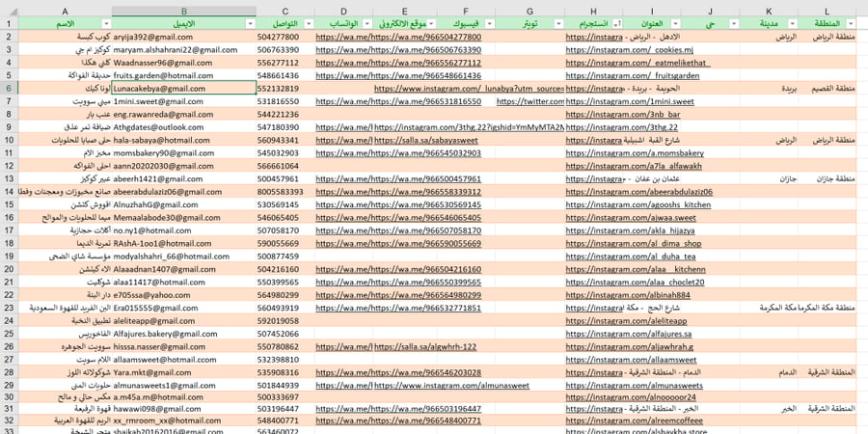Open the instagram.com/a.momsbakery link

click(x=635, y=153)
